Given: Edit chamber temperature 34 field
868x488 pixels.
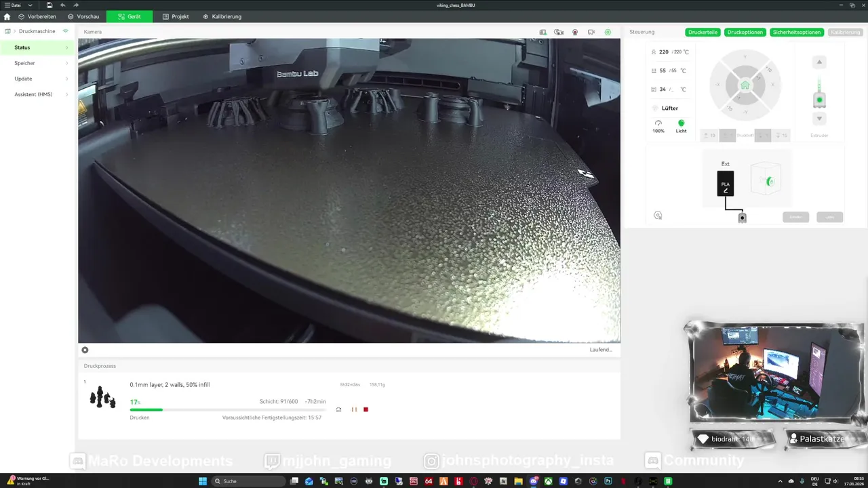Looking at the screenshot, I should pos(669,89).
